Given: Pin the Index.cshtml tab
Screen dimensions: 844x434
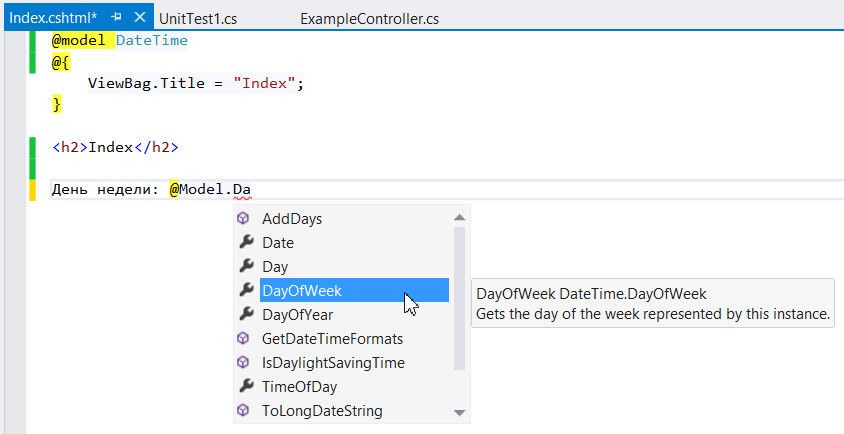Looking at the screenshot, I should coord(116,17).
